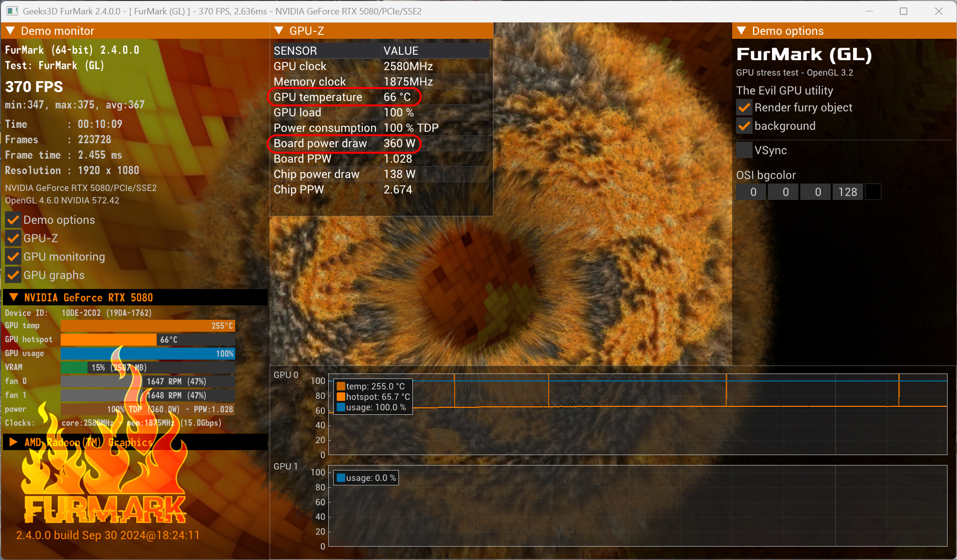Click the SENSOR column header
The image size is (957, 560).
tap(326, 51)
